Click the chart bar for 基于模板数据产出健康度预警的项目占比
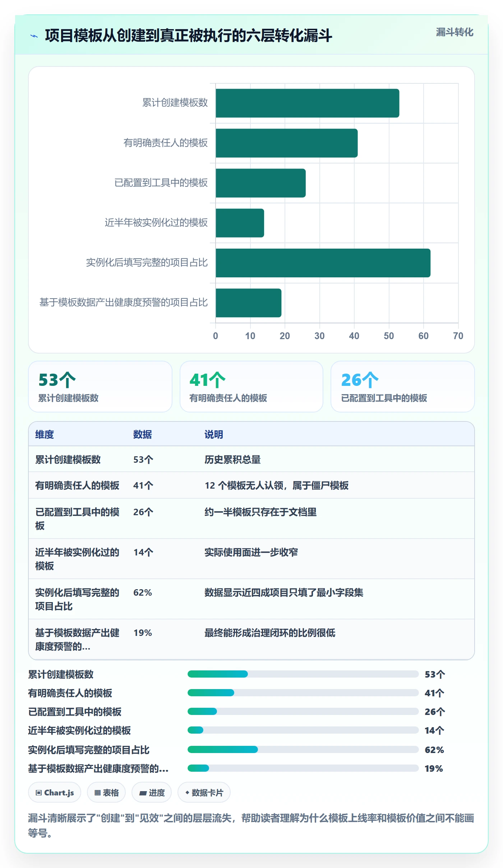This screenshot has width=503, height=868. pos(248,303)
